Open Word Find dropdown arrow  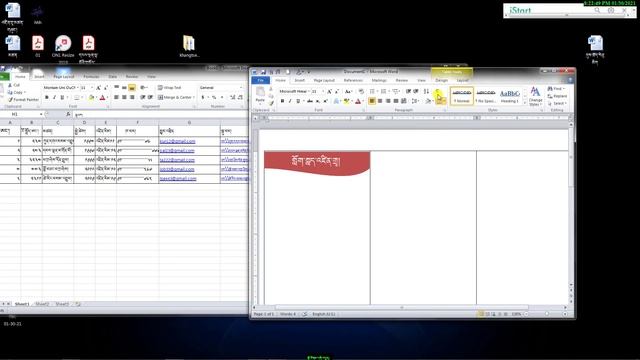pyautogui.click(x=564, y=89)
